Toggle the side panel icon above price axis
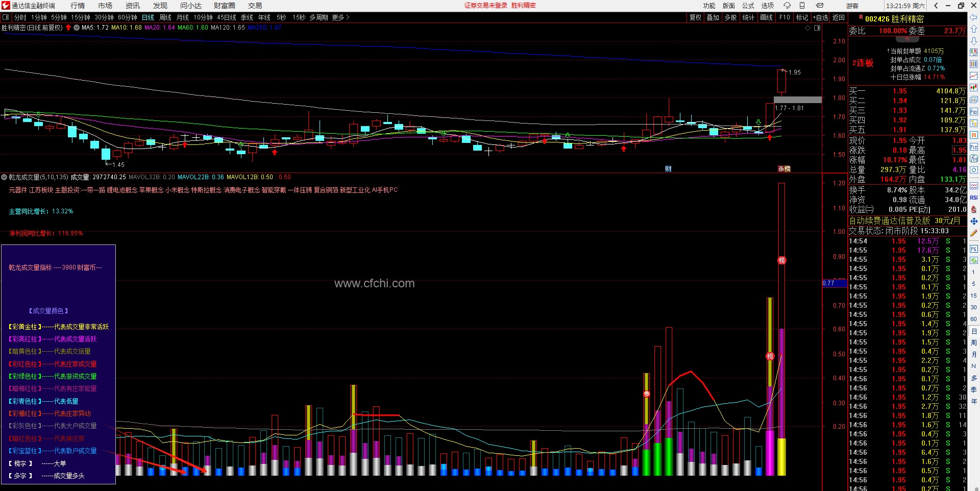The width and height of the screenshot is (980, 491). click(x=817, y=28)
